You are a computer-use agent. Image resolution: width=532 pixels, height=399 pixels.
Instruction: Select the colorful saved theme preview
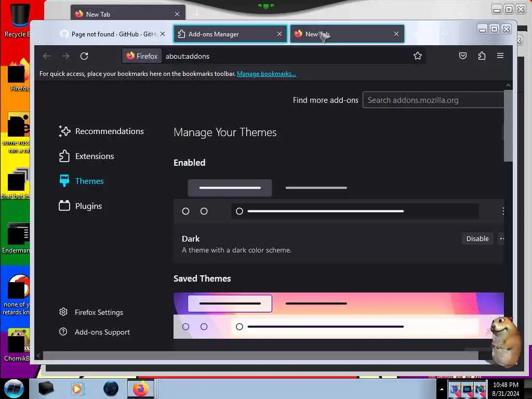[x=338, y=315]
